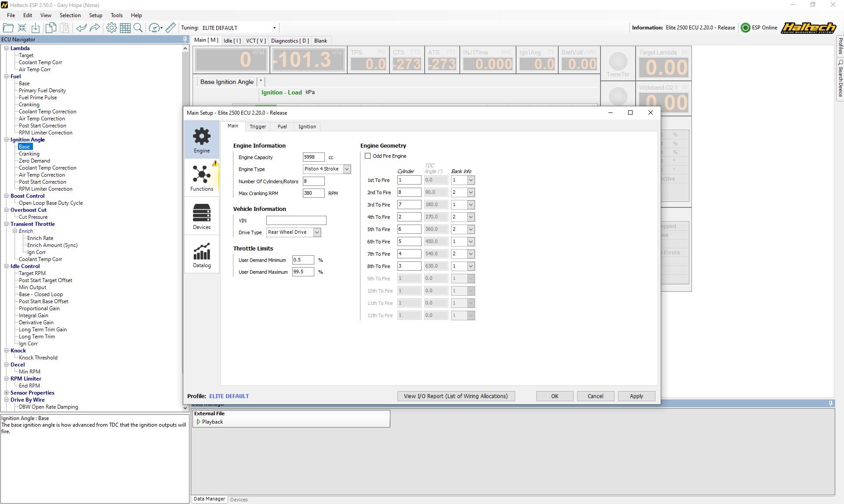This screenshot has height=504, width=844.
Task: Click the warning triangle on Functions
Action: (x=215, y=163)
